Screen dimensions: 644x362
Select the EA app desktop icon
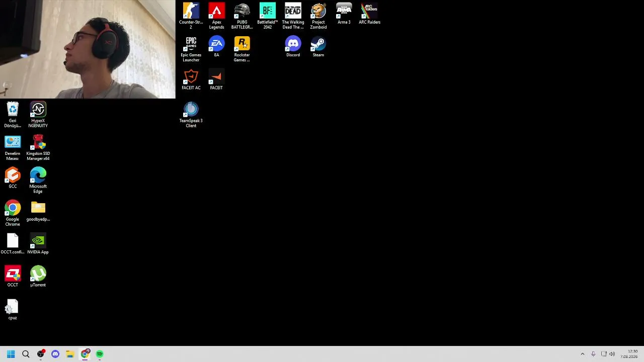pyautogui.click(x=216, y=47)
